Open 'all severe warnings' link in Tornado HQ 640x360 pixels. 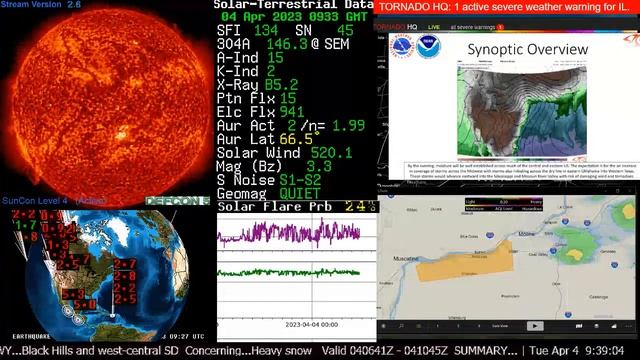coord(472,27)
